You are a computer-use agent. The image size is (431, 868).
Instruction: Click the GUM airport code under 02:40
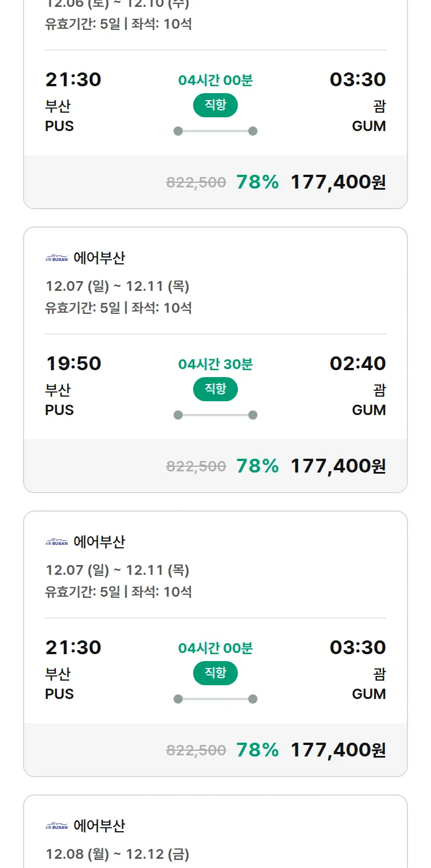pyautogui.click(x=368, y=410)
